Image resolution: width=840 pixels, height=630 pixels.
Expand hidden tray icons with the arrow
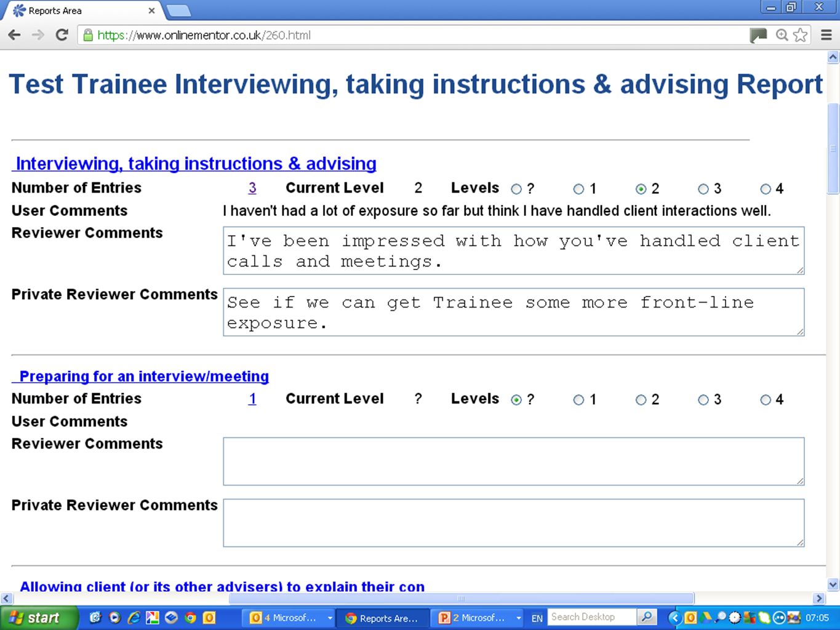(675, 618)
